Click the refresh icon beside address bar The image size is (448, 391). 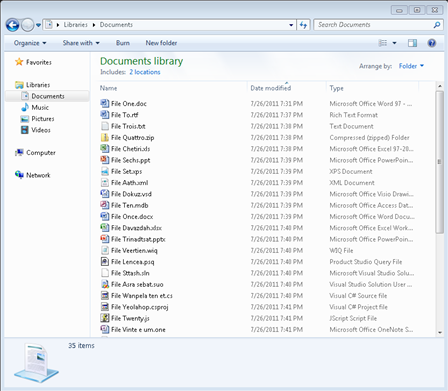point(303,25)
